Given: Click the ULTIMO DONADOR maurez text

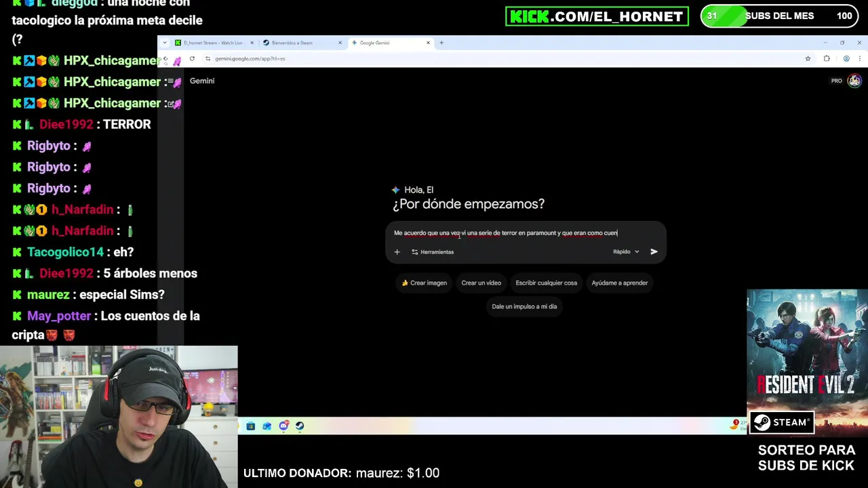Looking at the screenshot, I should [x=341, y=473].
